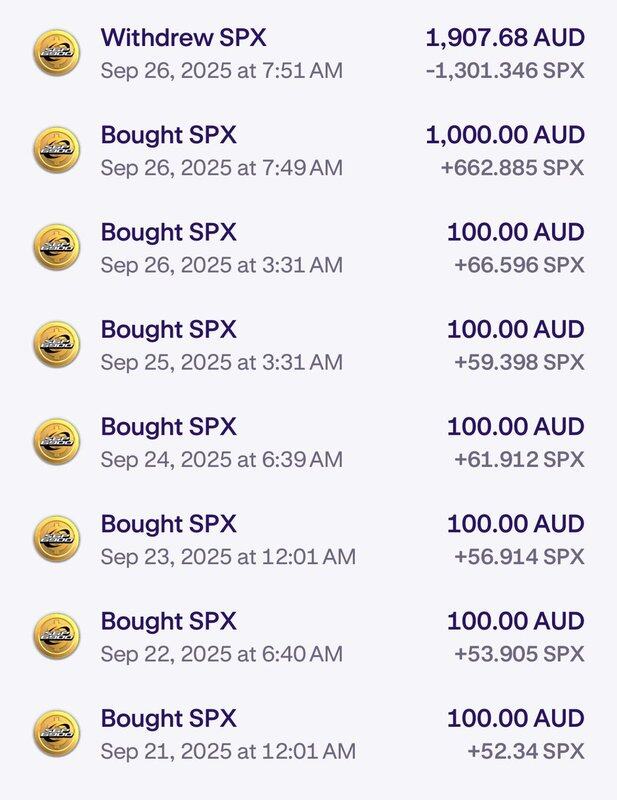Open the Bought SPX entry from Sep 25
Screen dimensions: 617x800
pos(308,345)
